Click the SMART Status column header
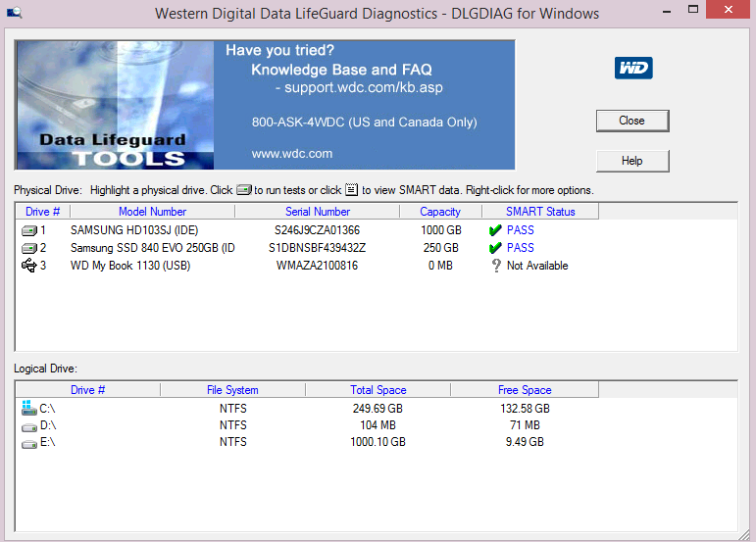 (540, 212)
